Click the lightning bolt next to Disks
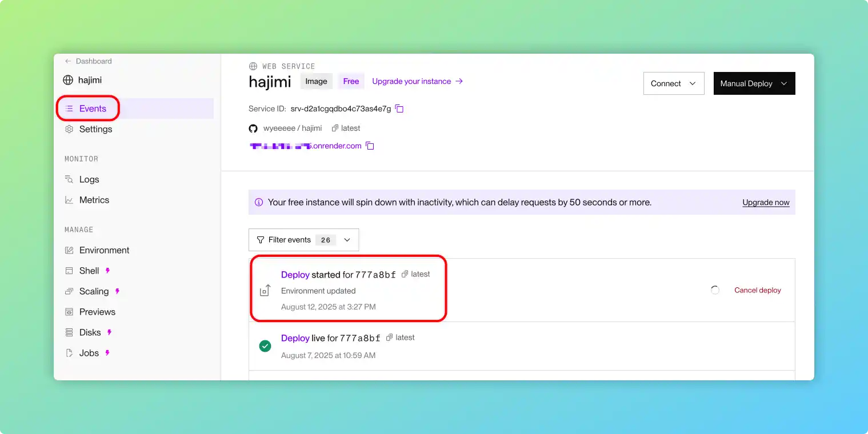868x434 pixels. (x=109, y=332)
